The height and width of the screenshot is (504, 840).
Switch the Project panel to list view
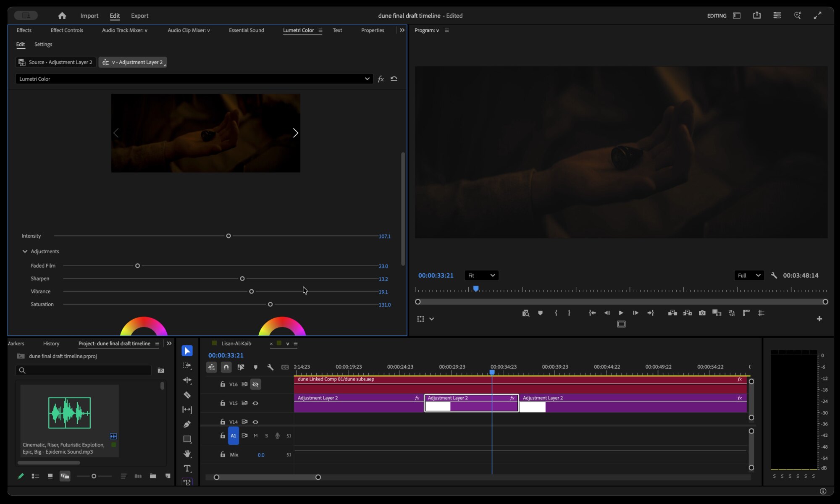point(35,476)
